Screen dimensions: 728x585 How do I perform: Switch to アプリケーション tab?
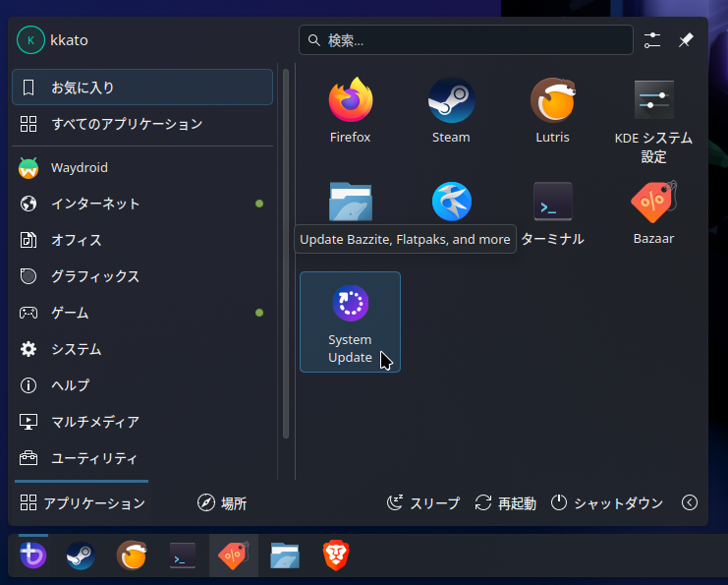(82, 502)
